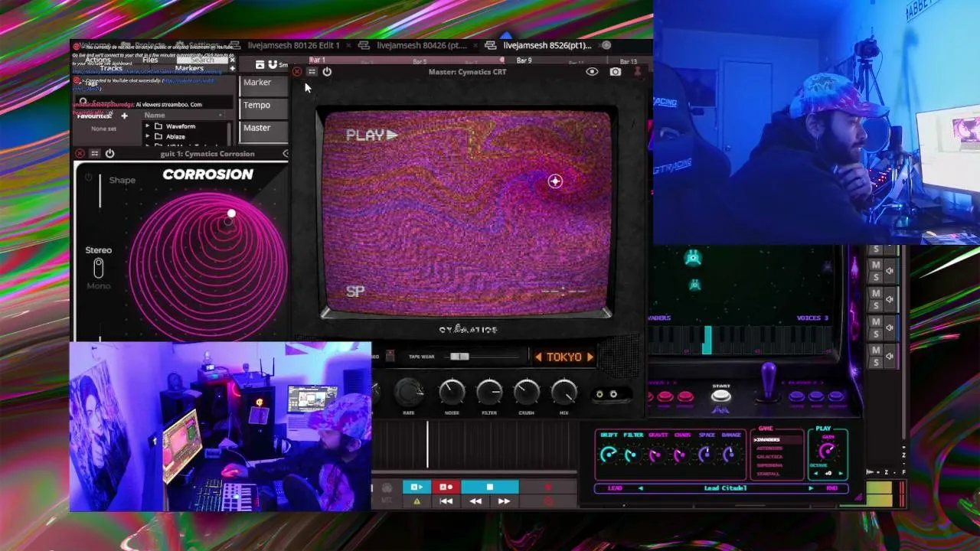Open the Tracks tab
This screenshot has height=551, width=980.
111,69
